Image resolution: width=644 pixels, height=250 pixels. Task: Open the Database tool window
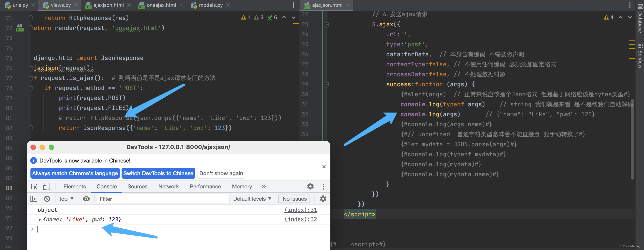[640, 18]
